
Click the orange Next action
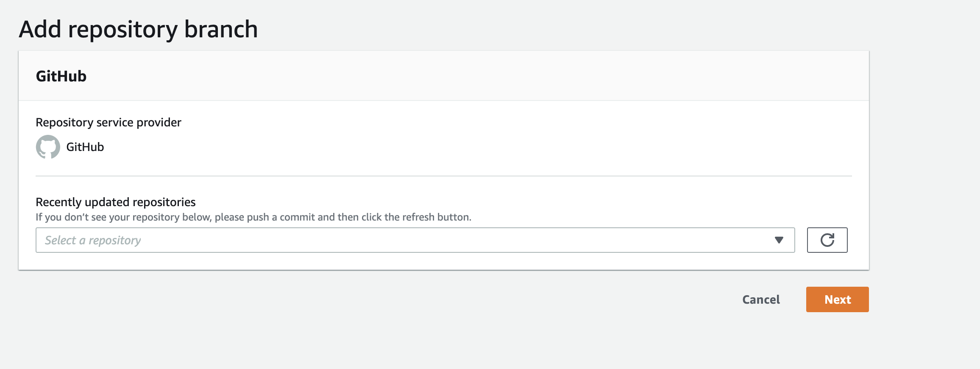(837, 299)
